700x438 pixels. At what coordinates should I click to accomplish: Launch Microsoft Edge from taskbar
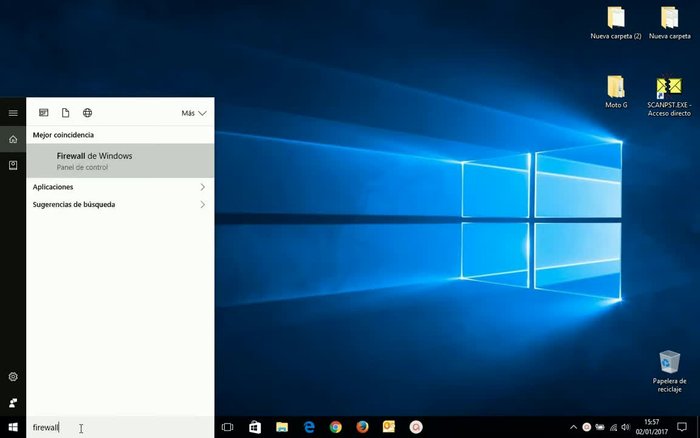coord(309,427)
